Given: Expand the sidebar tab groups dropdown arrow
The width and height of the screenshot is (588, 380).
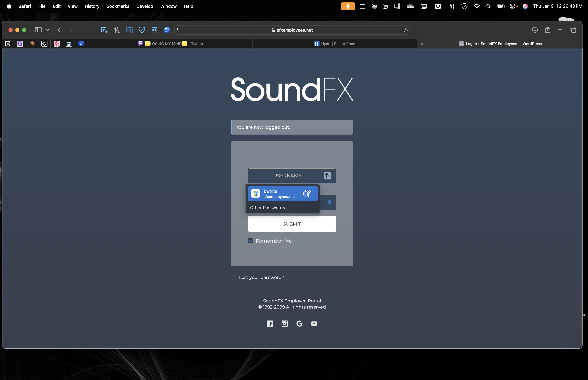Looking at the screenshot, I should point(48,30).
